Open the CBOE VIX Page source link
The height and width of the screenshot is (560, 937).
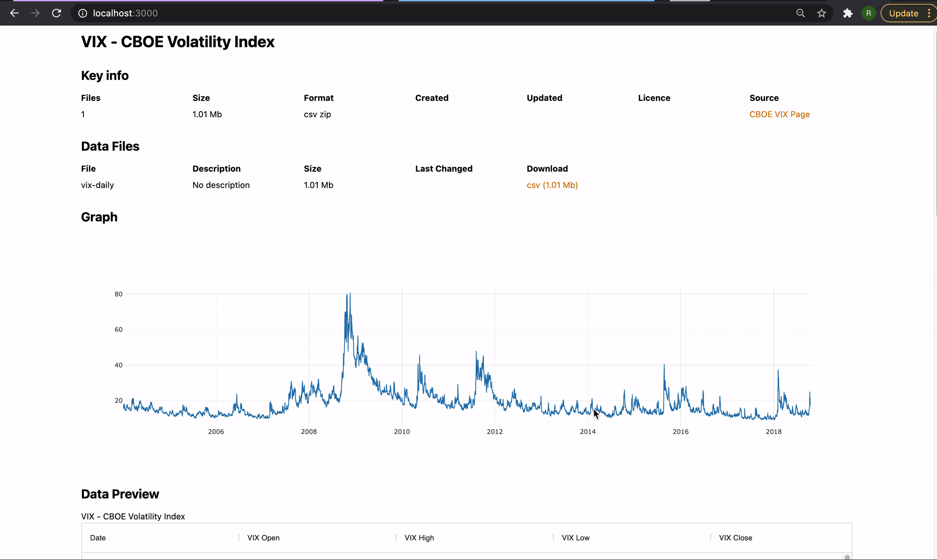click(779, 114)
